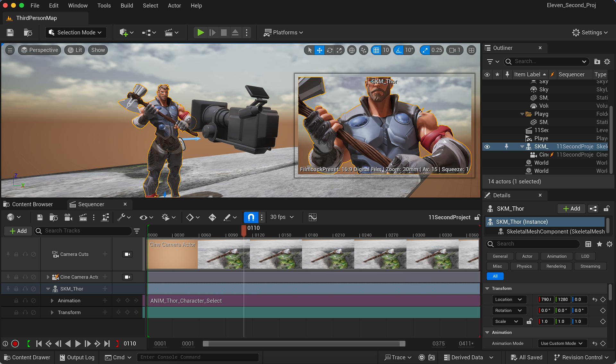Screen dimensions: 616x364
Task: Lock camera cut using Camera Cuts camera icon
Action: point(127,254)
